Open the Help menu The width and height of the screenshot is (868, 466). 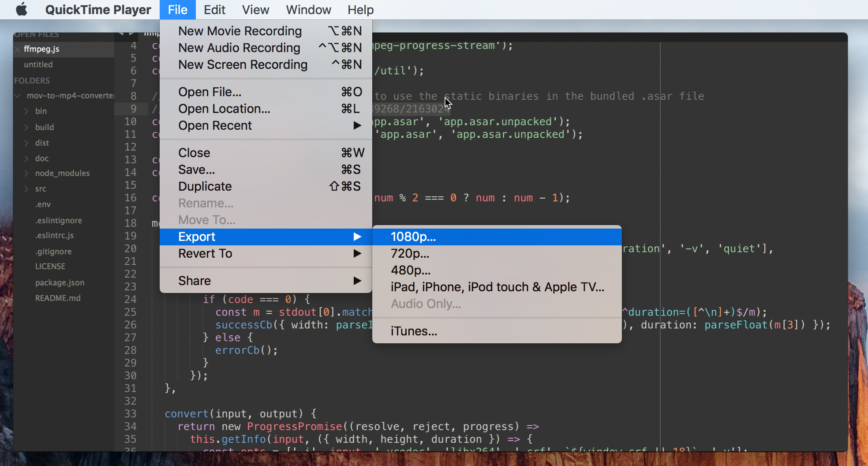tap(360, 9)
